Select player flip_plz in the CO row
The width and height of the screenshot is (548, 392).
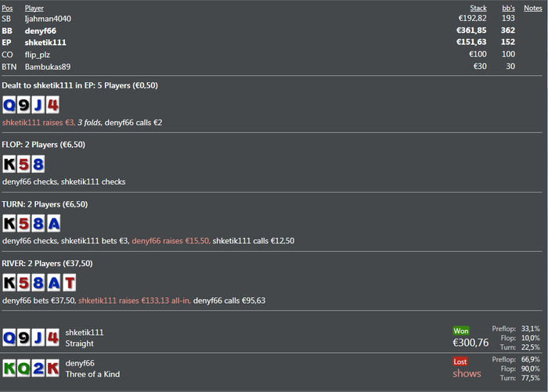[x=41, y=55]
